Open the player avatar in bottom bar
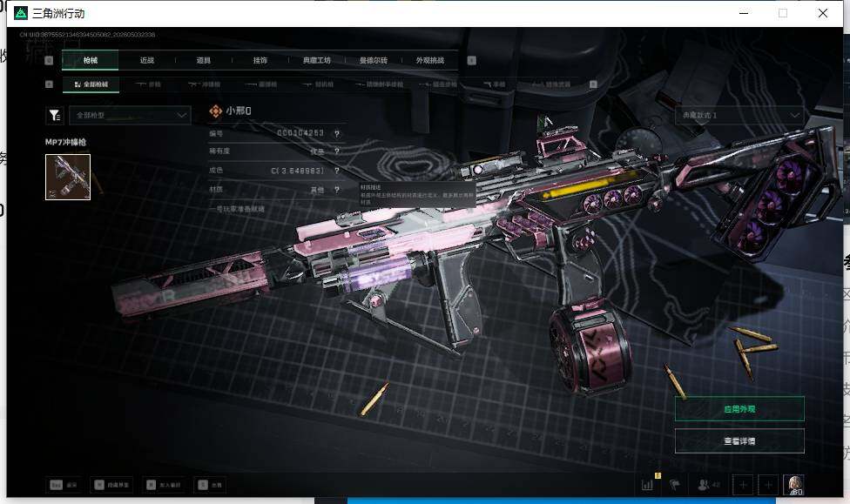 [x=793, y=485]
